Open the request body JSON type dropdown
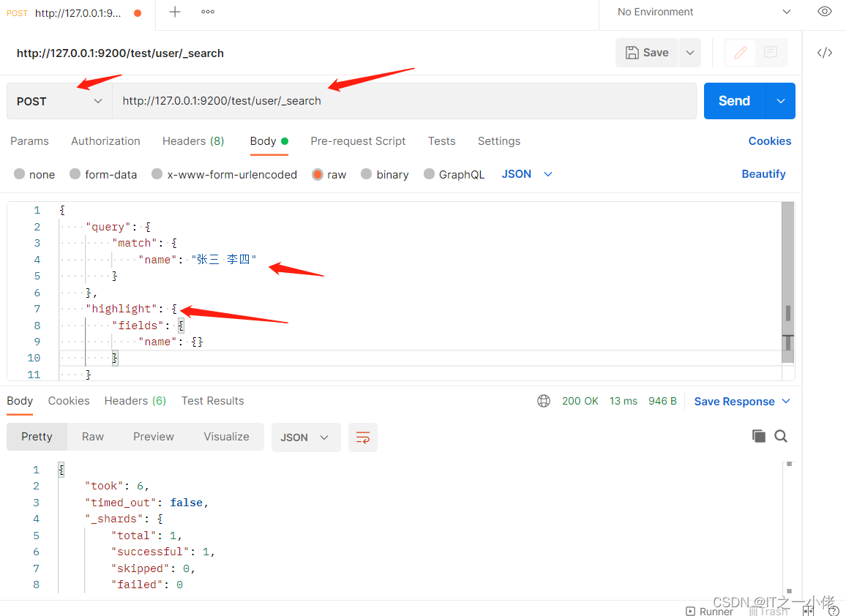Viewport: 846px width, 616px height. point(527,174)
